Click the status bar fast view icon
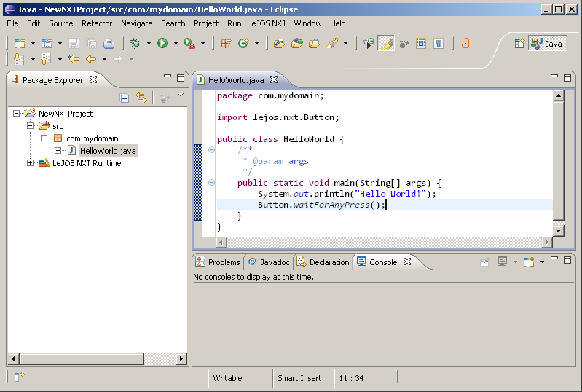Viewport: 582px width, 392px height. (19, 377)
